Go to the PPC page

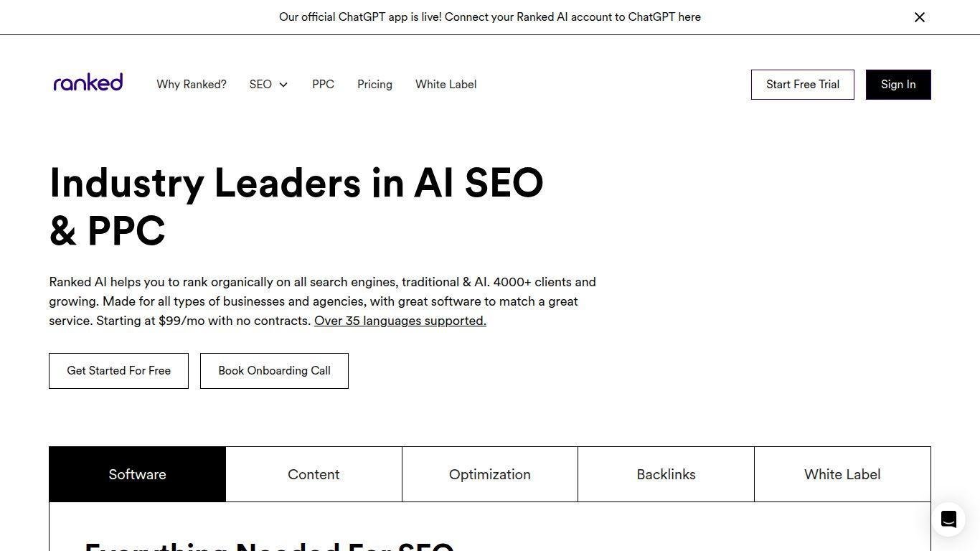323,85
